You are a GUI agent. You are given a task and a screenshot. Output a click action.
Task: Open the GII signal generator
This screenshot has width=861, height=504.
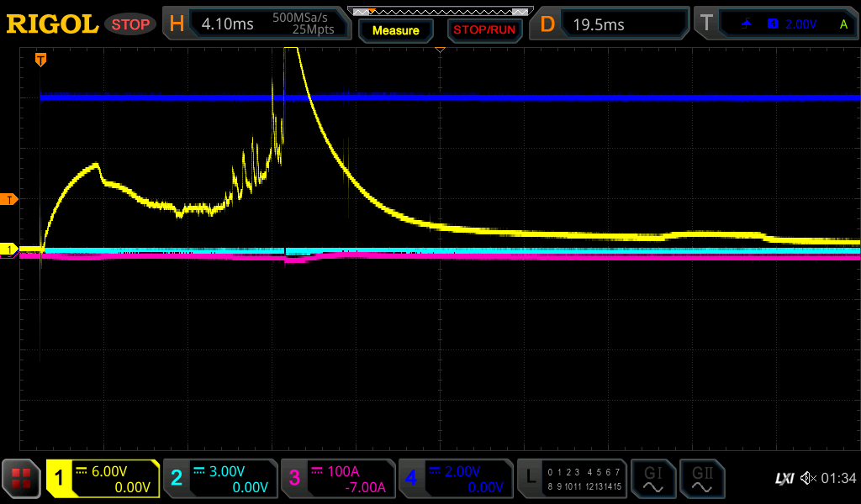[701, 479]
